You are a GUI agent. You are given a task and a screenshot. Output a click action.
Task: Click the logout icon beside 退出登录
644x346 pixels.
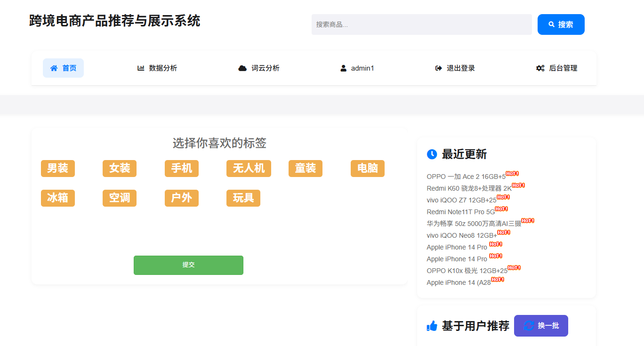439,68
